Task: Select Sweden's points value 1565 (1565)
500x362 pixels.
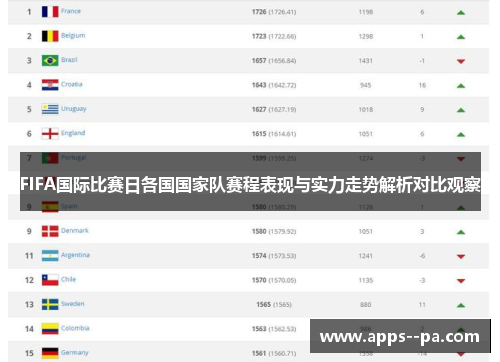Action: point(274,305)
